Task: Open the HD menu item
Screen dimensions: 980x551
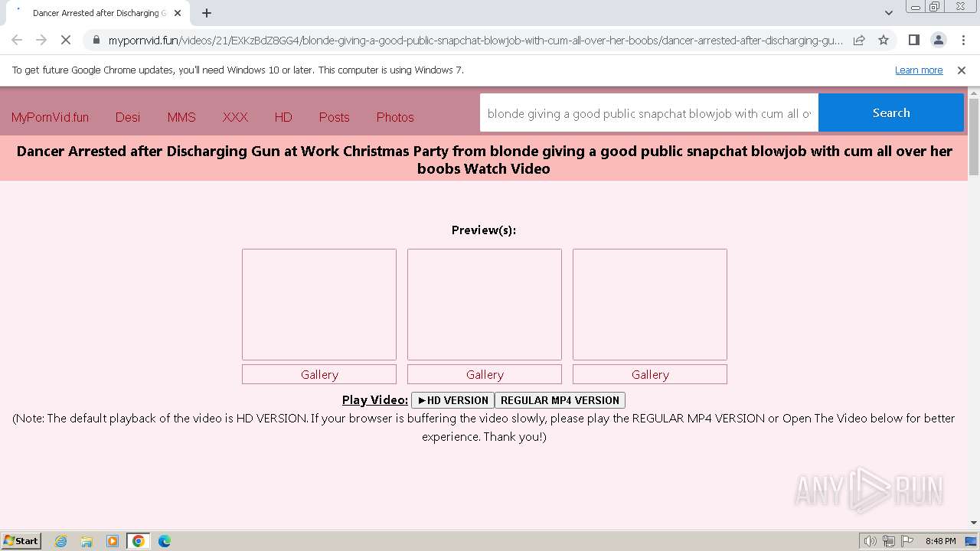Action: point(283,117)
